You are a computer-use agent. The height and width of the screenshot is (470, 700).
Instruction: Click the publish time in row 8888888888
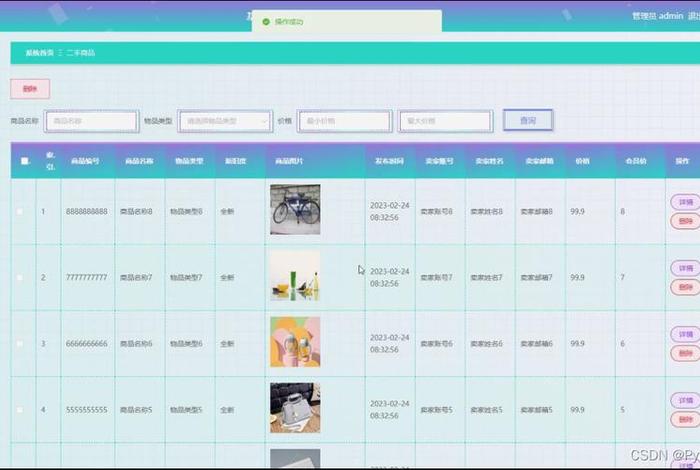coord(390,212)
